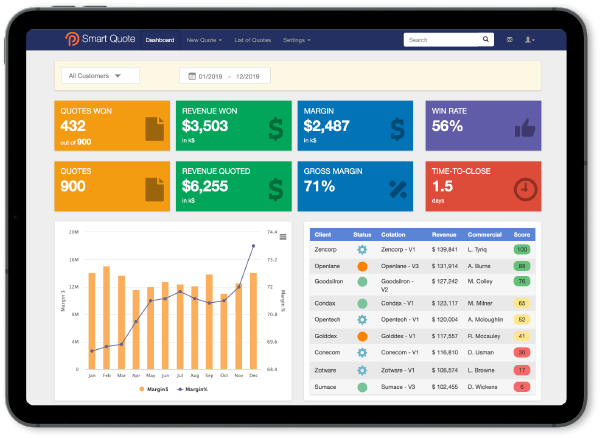This screenshot has height=438, width=600.
Task: Toggle the Margin% legend series
Action: pyautogui.click(x=192, y=389)
